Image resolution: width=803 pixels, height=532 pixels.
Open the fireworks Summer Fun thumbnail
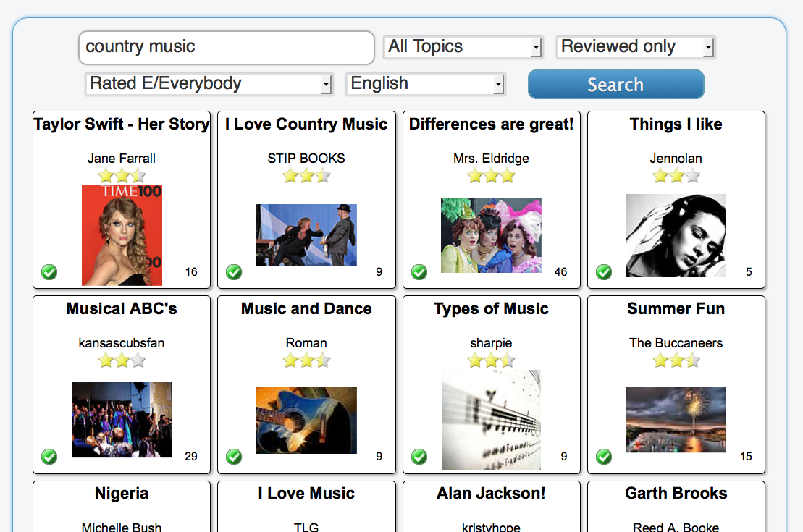click(676, 420)
